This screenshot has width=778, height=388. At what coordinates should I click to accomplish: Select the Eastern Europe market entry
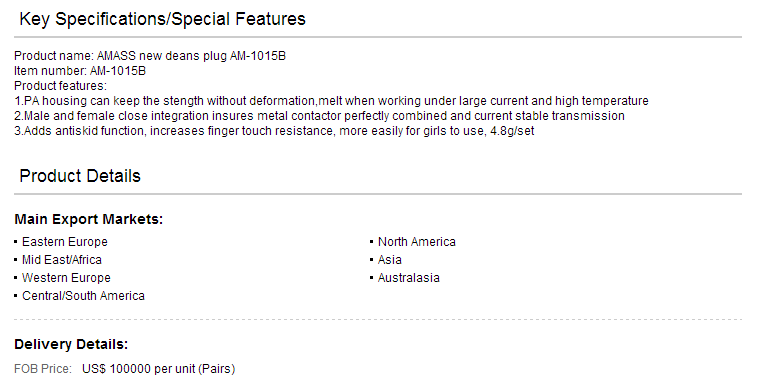click(x=65, y=242)
